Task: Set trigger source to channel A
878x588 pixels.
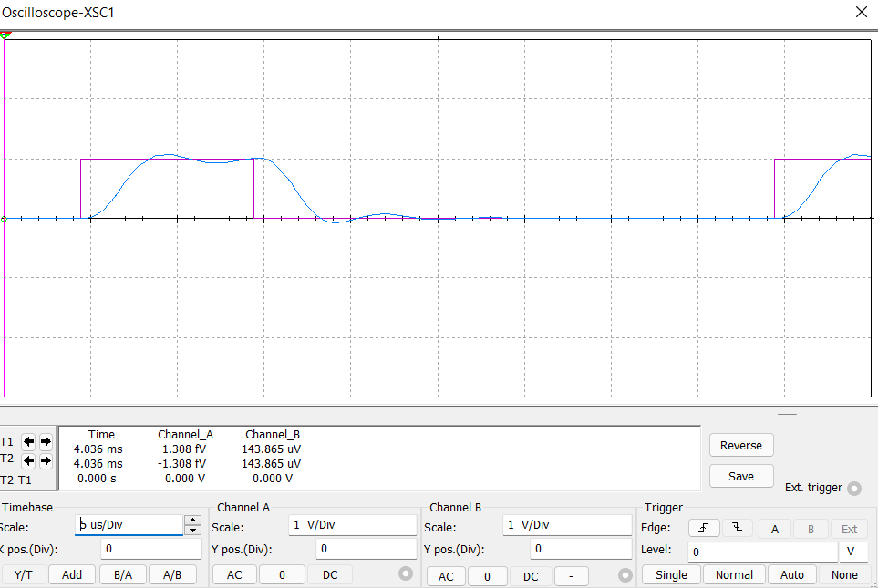Action: (775, 529)
